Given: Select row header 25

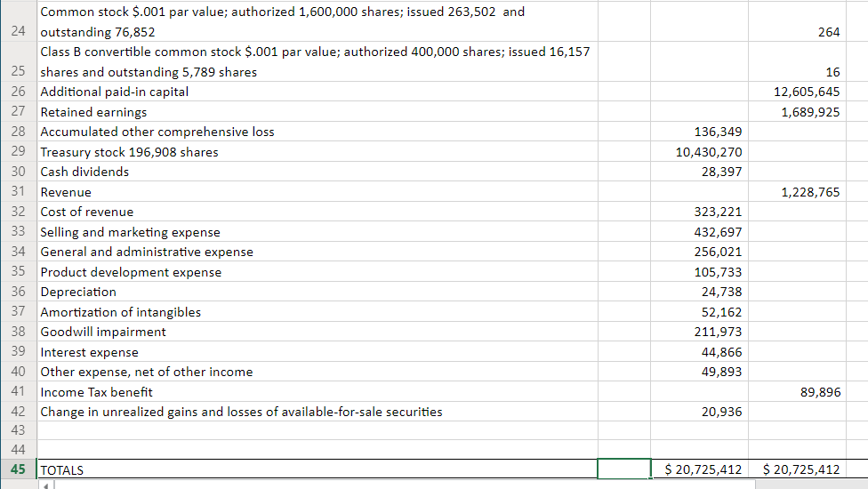Looking at the screenshot, I should [19, 61].
